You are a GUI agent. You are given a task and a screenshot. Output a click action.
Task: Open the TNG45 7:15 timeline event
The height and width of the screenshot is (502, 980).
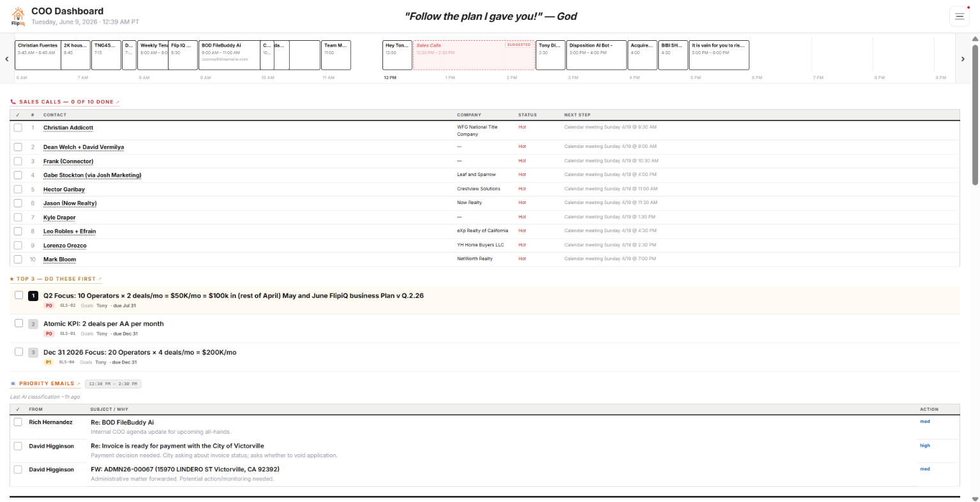(x=107, y=55)
